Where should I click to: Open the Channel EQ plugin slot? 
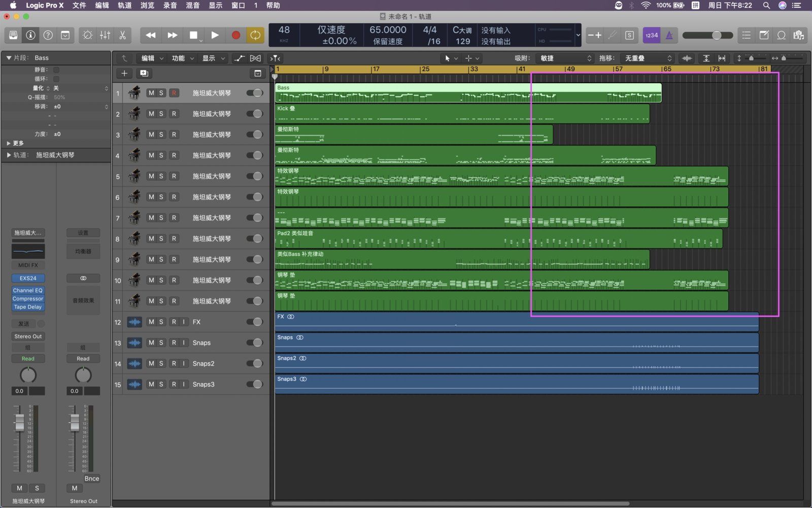point(28,290)
